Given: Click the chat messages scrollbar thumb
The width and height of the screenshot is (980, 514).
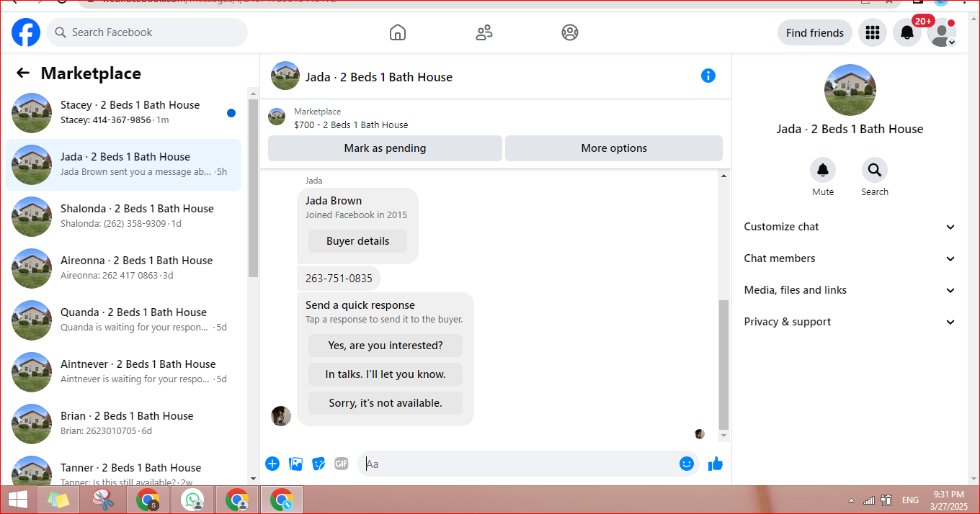Looking at the screenshot, I should 724,365.
